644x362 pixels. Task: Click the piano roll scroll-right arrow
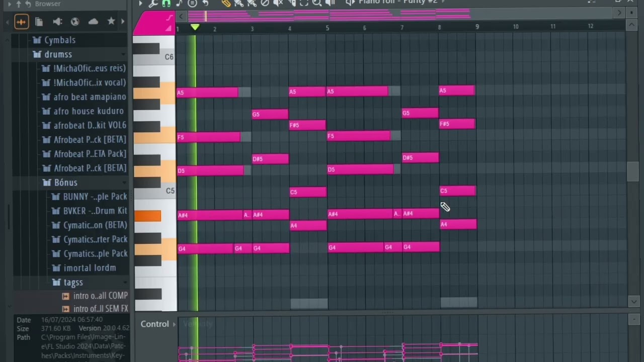pos(619,13)
